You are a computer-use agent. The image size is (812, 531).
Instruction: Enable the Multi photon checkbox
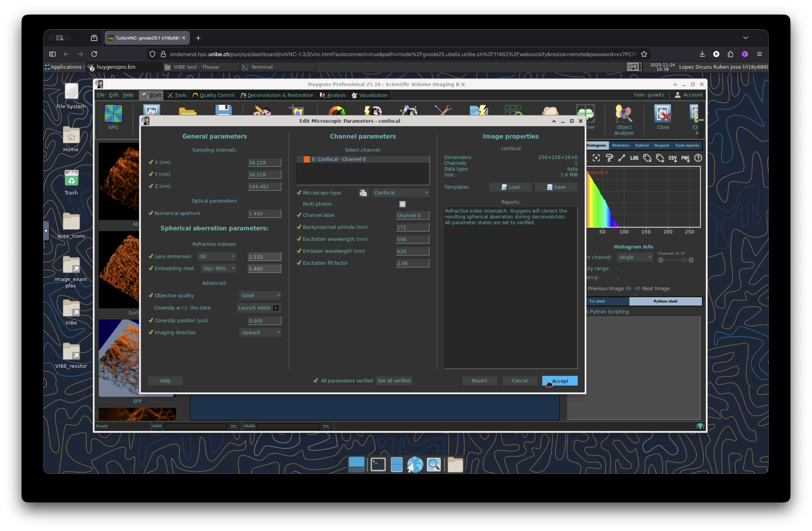coord(402,204)
